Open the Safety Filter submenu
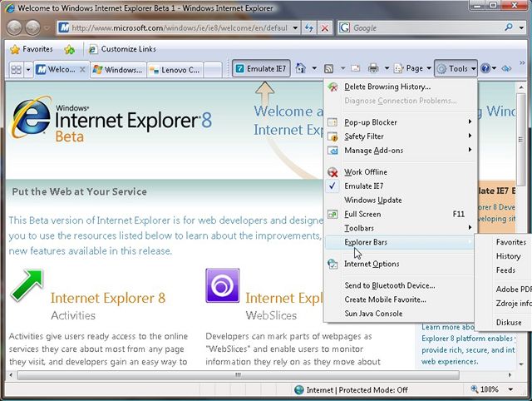Screen dimensions: 532x401 (x=401, y=136)
